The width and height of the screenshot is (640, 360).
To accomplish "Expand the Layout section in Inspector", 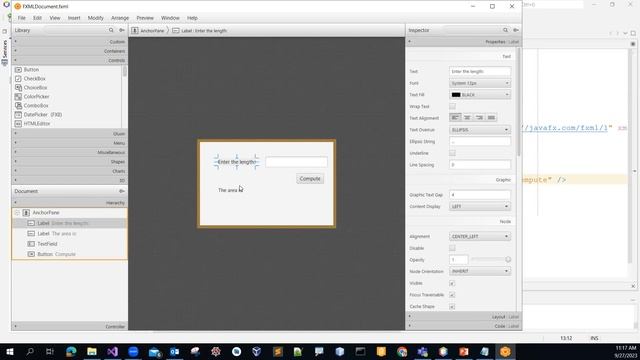I will click(463, 317).
